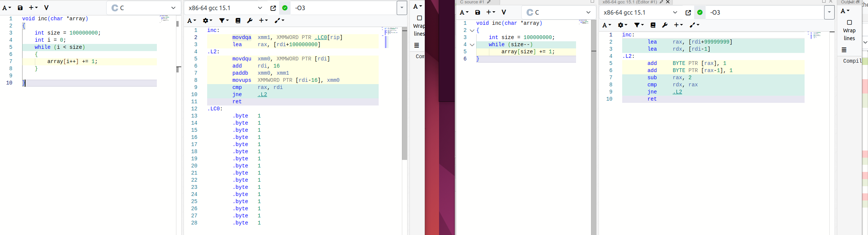Save source in left Compiler Explorer editor
This screenshot has width=868, height=235.
[x=20, y=8]
